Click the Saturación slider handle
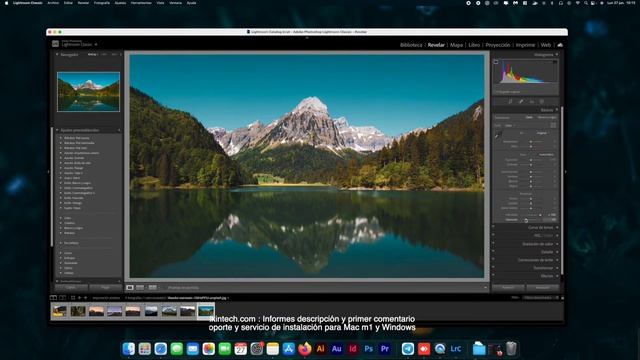 point(527,220)
